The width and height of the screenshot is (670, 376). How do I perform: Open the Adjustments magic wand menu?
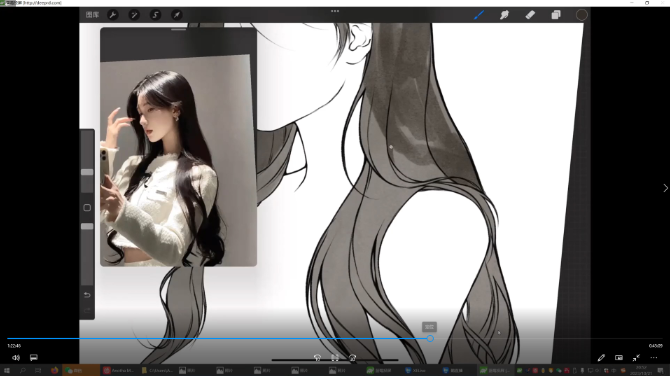click(x=134, y=15)
